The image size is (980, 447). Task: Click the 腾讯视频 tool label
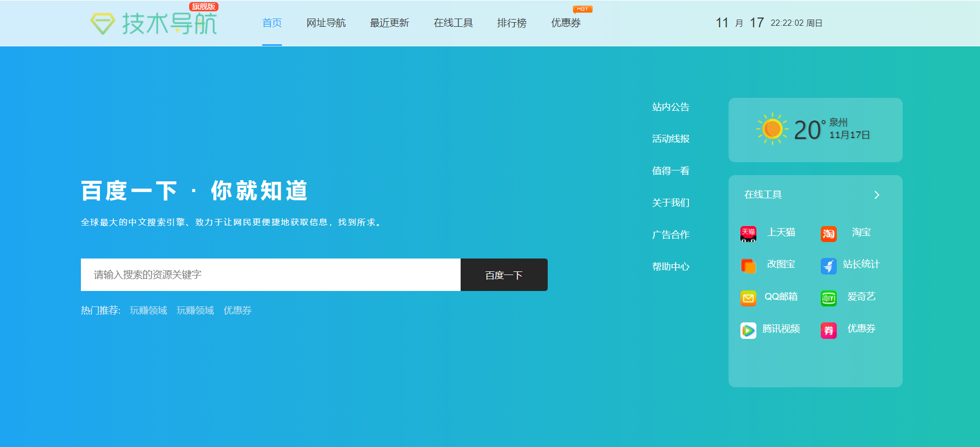coord(781,329)
